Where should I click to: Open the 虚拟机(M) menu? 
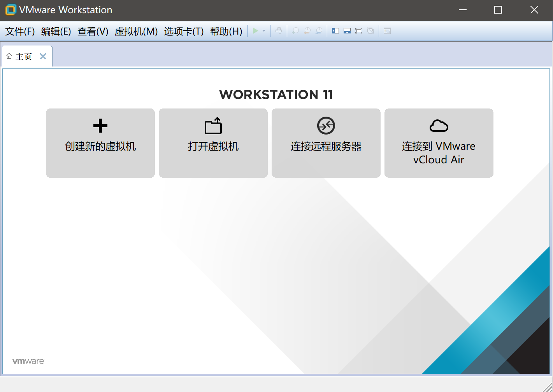point(136,31)
